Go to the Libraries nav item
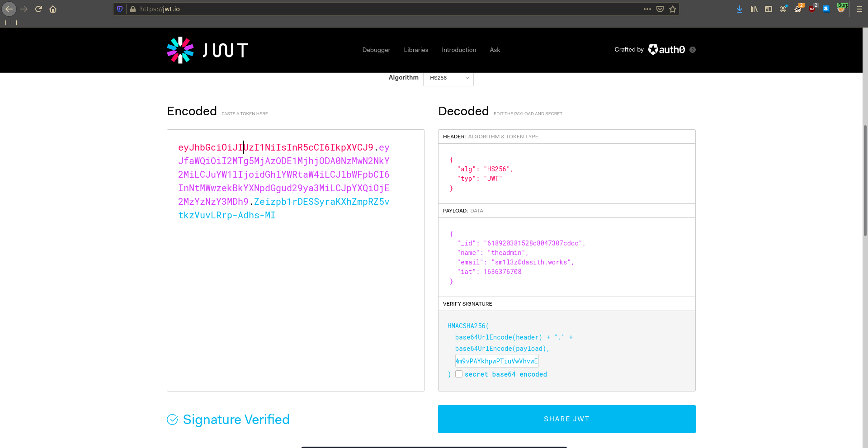The image size is (868, 448). [416, 50]
